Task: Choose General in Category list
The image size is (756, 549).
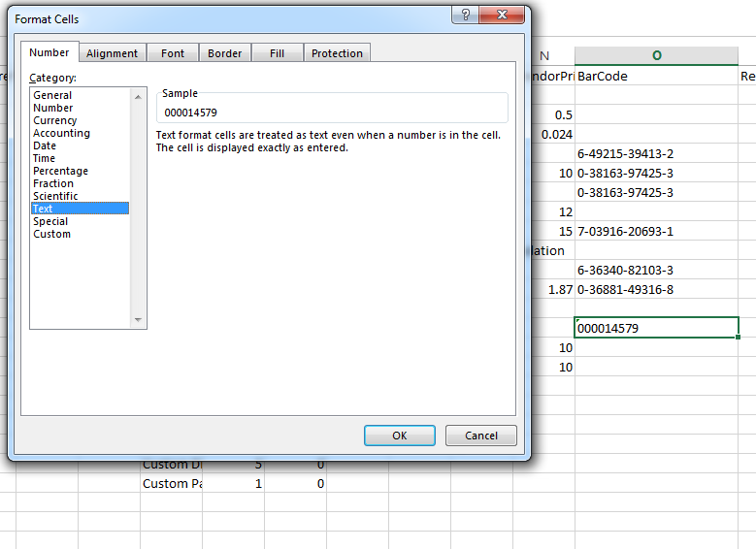Action: coord(52,95)
